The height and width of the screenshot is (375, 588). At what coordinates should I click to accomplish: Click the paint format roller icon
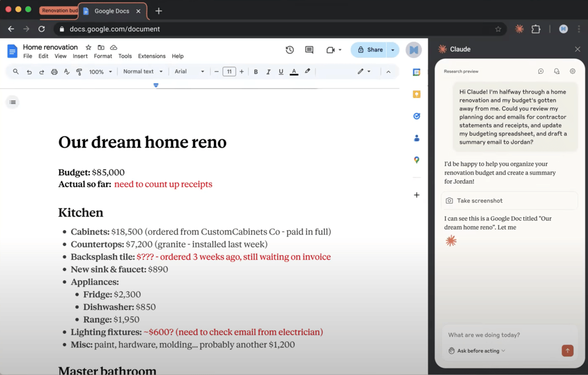click(x=79, y=72)
